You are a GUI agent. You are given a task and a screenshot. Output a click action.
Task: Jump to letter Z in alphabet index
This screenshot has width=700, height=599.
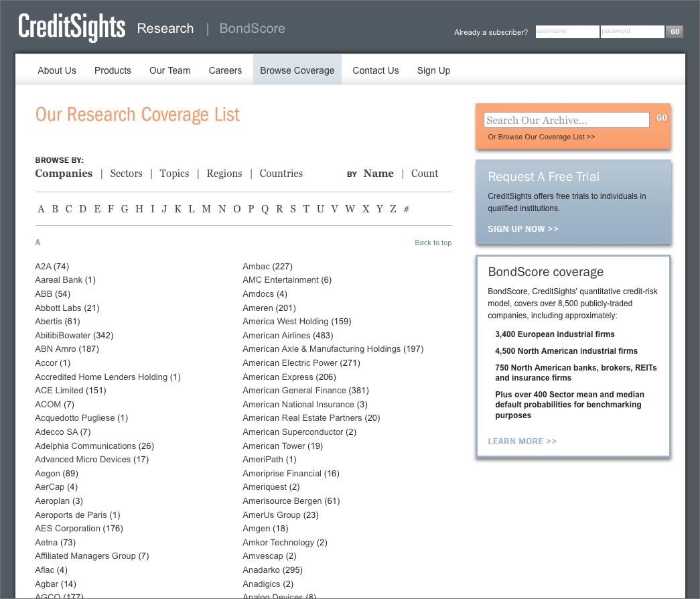coord(393,209)
